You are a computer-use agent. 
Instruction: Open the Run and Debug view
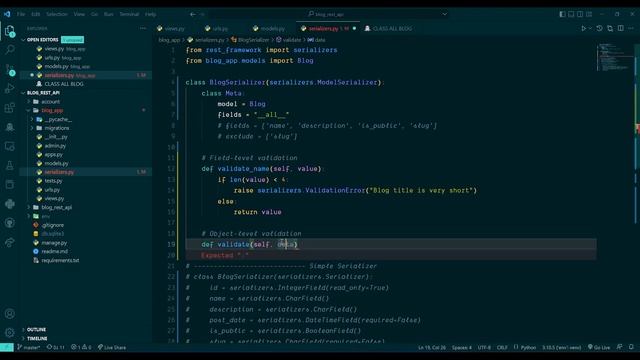click(x=10, y=88)
